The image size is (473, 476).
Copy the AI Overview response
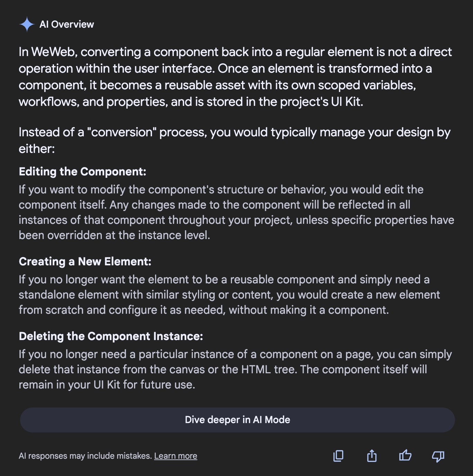(x=338, y=456)
